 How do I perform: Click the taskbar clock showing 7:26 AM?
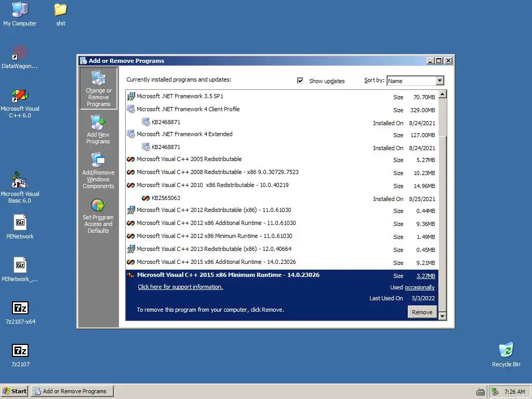(514, 392)
